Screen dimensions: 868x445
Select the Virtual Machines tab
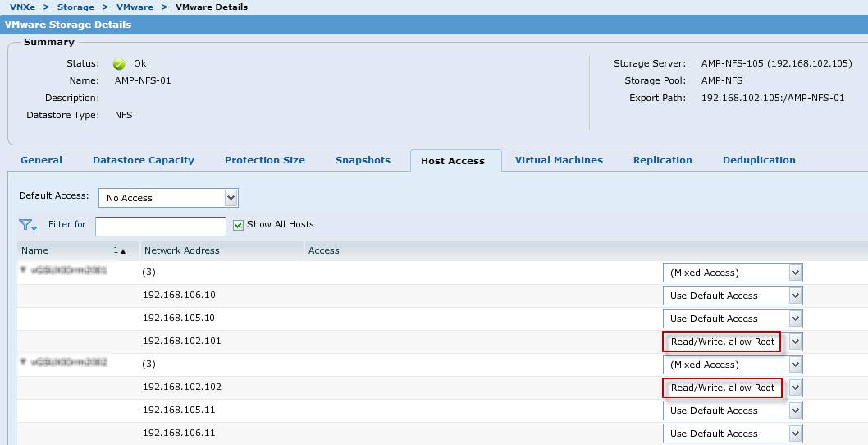559,160
